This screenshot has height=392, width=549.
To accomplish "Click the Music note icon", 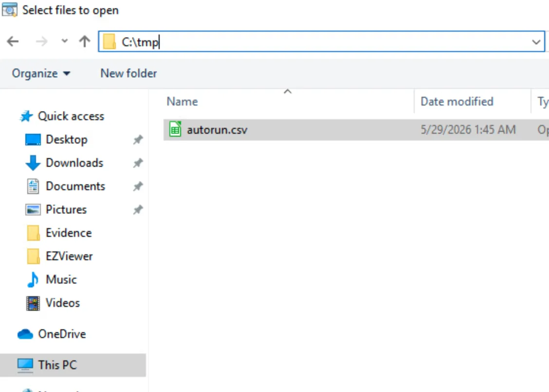I will [33, 280].
